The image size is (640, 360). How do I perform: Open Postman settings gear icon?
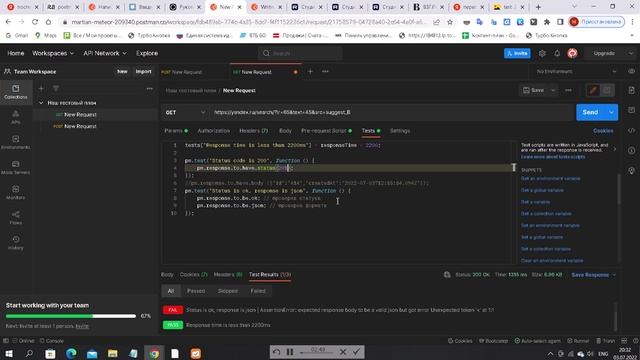(x=542, y=53)
